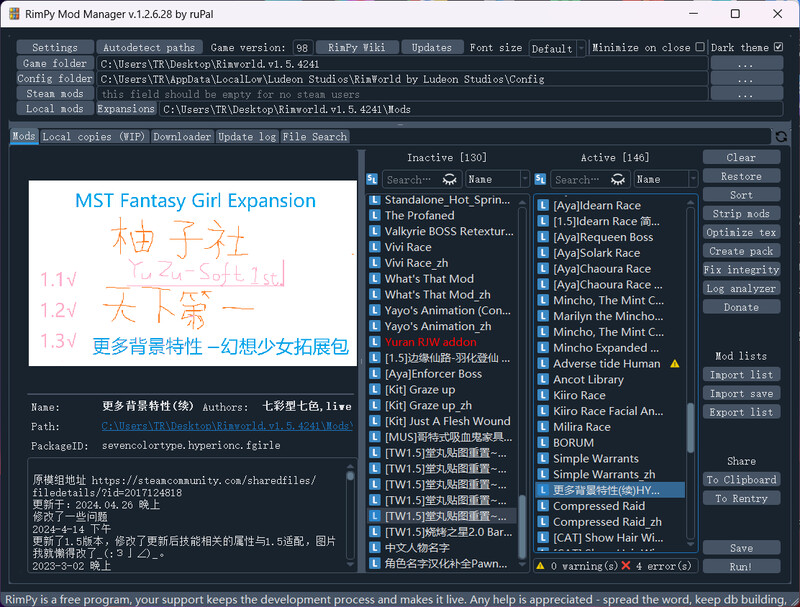Toggle the eye icon in the Inactive search
Screen dimensions: 800x607
(450, 179)
